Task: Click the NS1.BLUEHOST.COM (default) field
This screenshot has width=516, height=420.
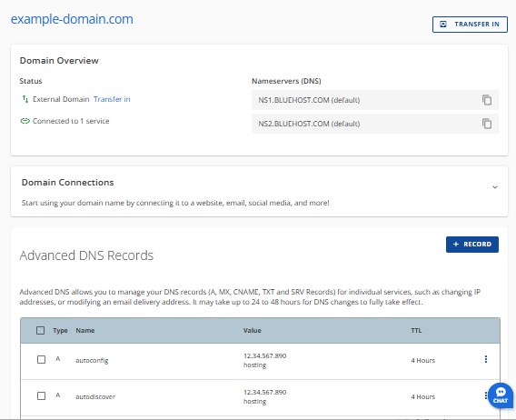Action: 375,100
